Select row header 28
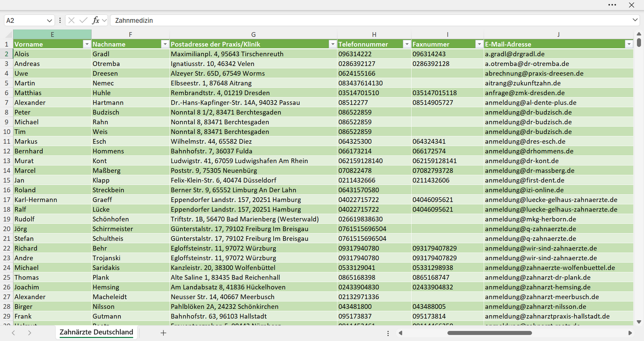This screenshot has width=644, height=341. (x=7, y=307)
